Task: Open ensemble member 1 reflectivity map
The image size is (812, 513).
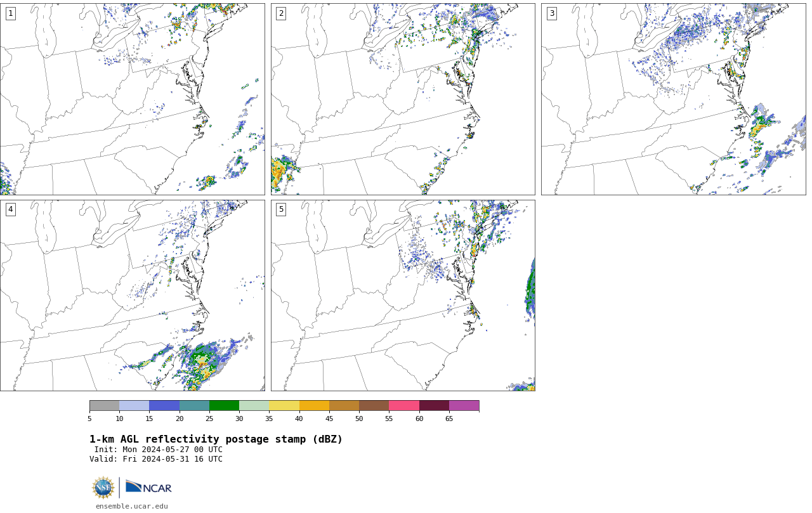Action: 132,99
